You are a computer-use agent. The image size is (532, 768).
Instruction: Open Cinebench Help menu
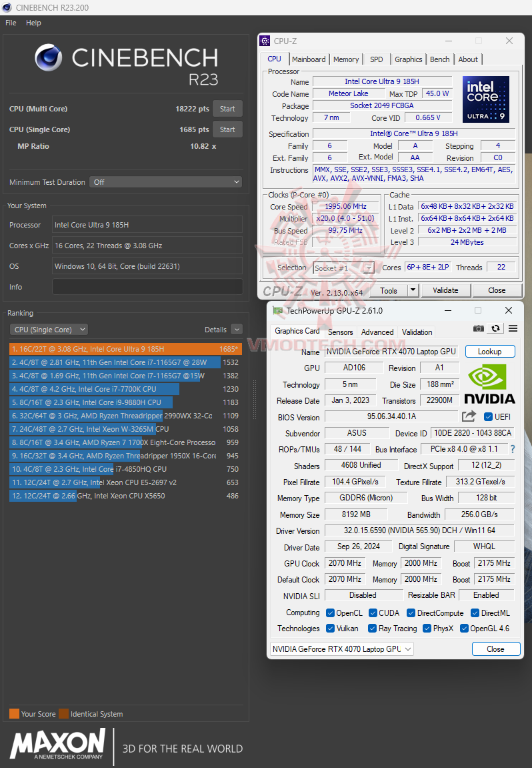[33, 23]
